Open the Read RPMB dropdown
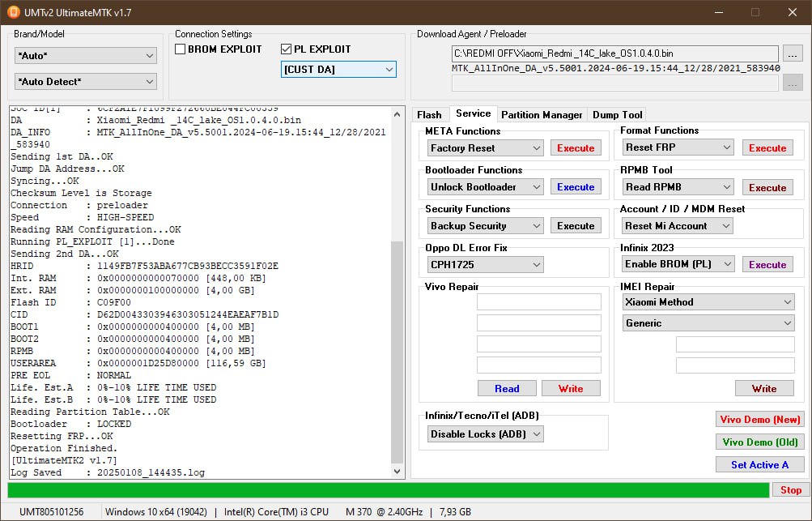Image resolution: width=812 pixels, height=521 pixels. tap(678, 187)
